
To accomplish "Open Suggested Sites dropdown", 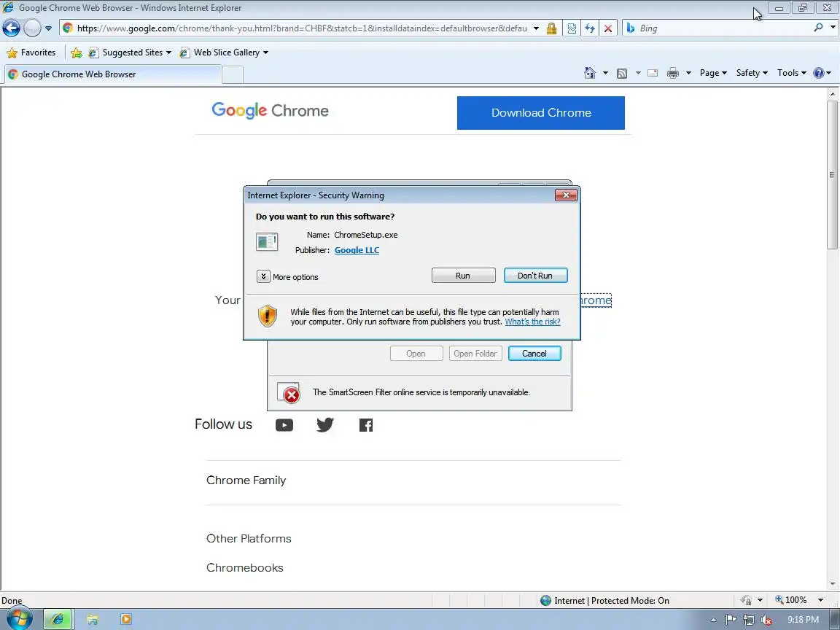I will tap(131, 52).
